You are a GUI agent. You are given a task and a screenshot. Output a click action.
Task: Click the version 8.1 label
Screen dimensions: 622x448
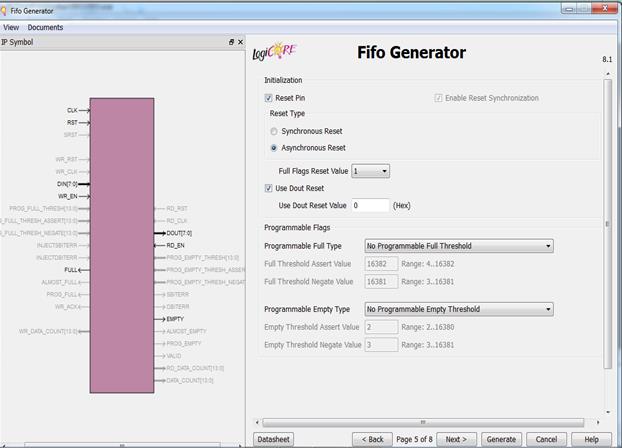[607, 60]
